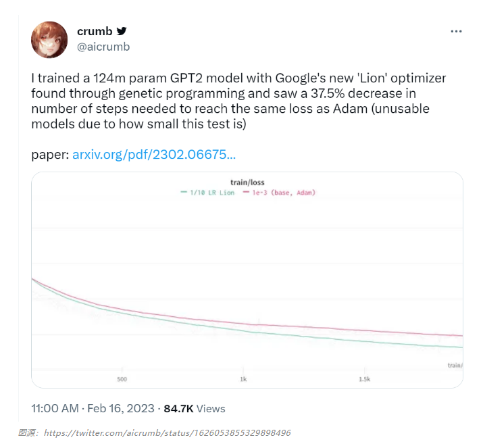Viewport: 483px width, 448px height.
Task: Click the "train/" x-axis label in chart corner
Action: coord(455,366)
